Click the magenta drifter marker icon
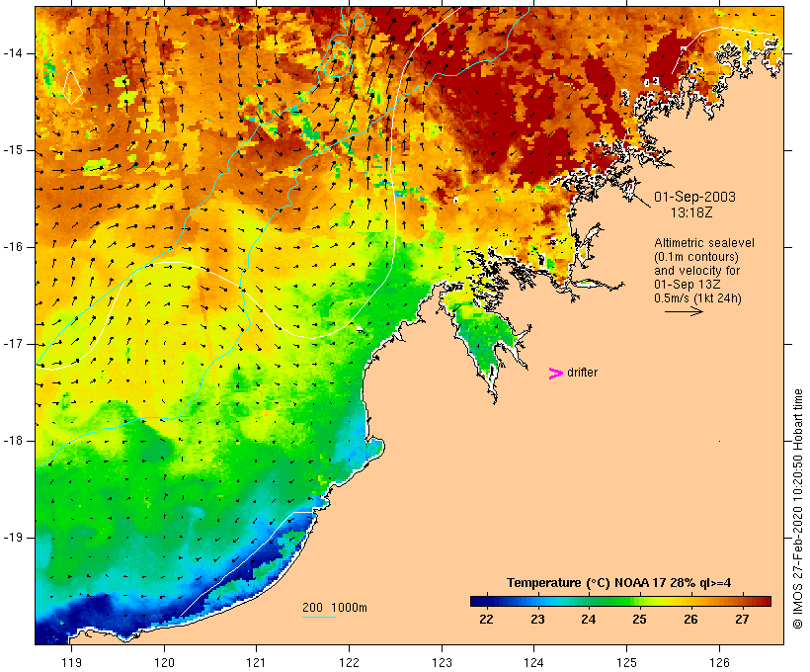Screen dimensions: 810x672 pyautogui.click(x=555, y=374)
